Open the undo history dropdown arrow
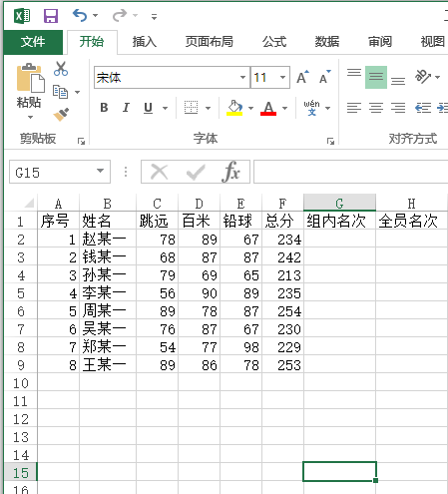The width and height of the screenshot is (448, 494). coord(96,16)
